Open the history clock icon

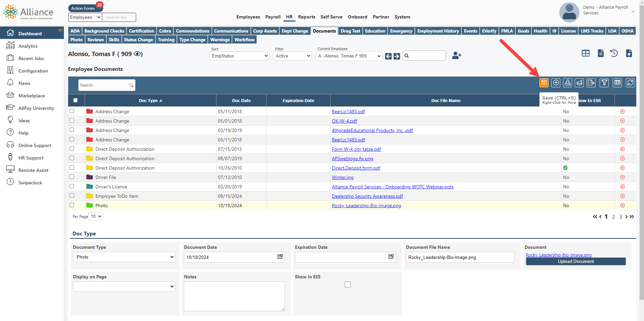[x=614, y=53]
